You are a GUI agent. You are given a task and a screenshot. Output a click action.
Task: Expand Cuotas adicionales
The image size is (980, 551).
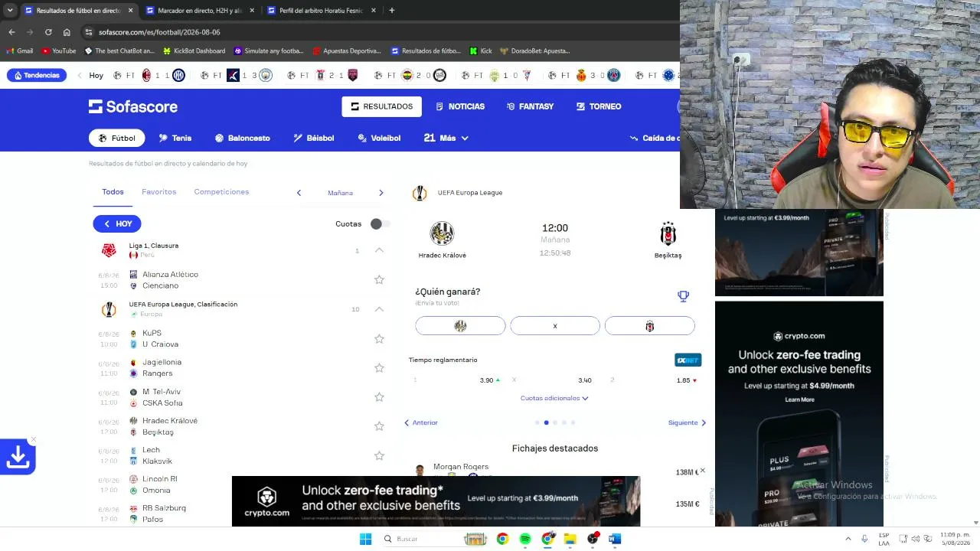tap(554, 398)
